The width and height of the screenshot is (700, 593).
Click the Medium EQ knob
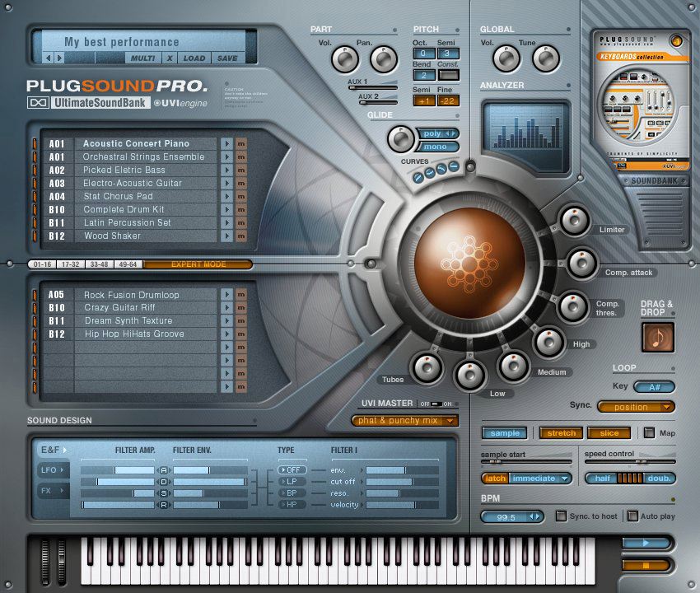tap(513, 365)
